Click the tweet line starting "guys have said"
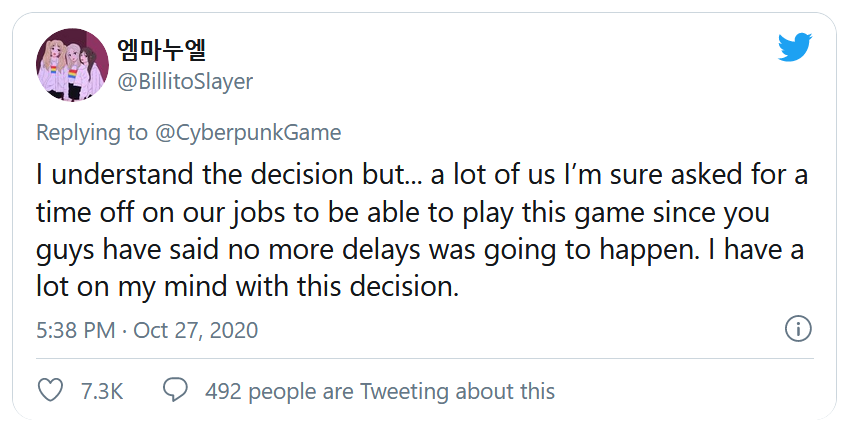Screen dimensions: 849x430 point(416,250)
